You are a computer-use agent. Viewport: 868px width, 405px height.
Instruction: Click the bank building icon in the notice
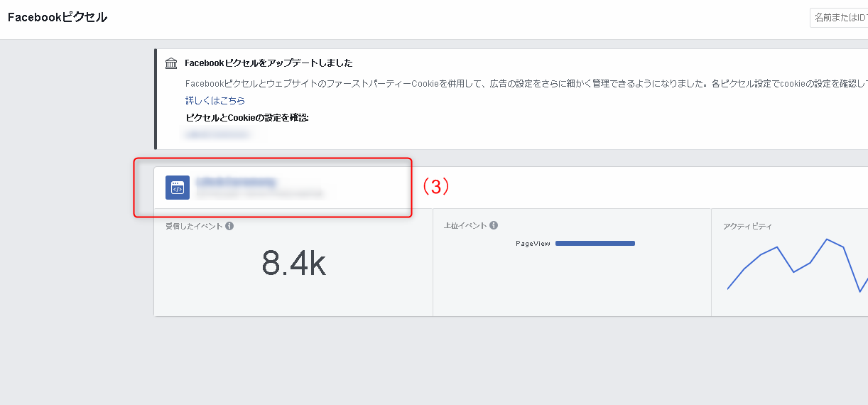tap(171, 63)
